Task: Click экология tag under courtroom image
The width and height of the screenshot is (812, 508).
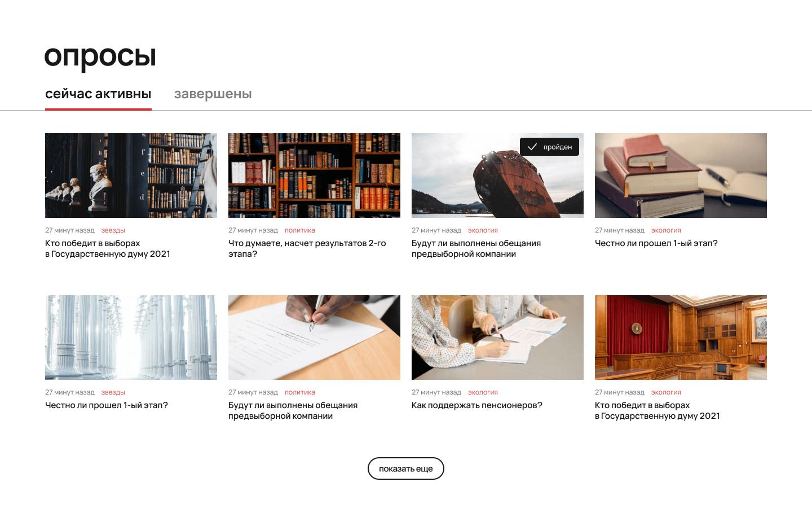Action: click(x=666, y=392)
